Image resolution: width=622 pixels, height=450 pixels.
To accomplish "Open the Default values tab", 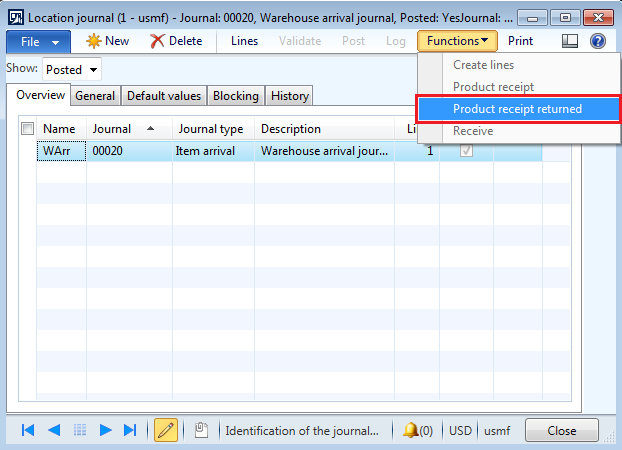I will pos(164,96).
